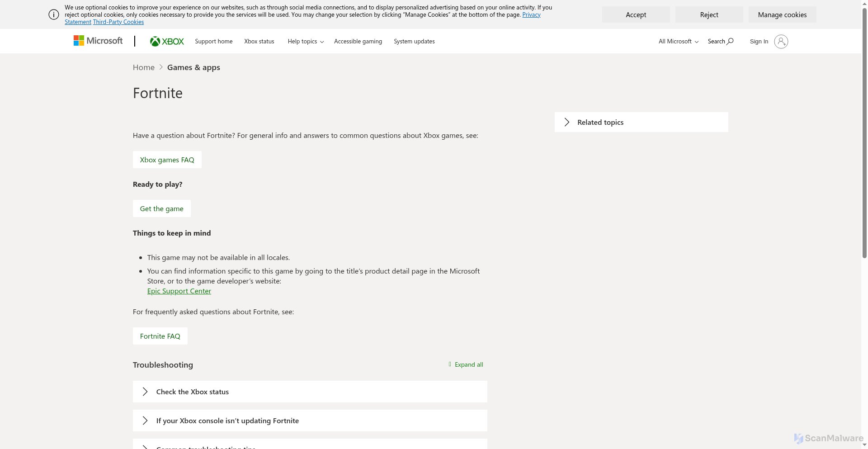868x449 pixels.
Task: Expand the All Microsoft menu
Action: (679, 41)
